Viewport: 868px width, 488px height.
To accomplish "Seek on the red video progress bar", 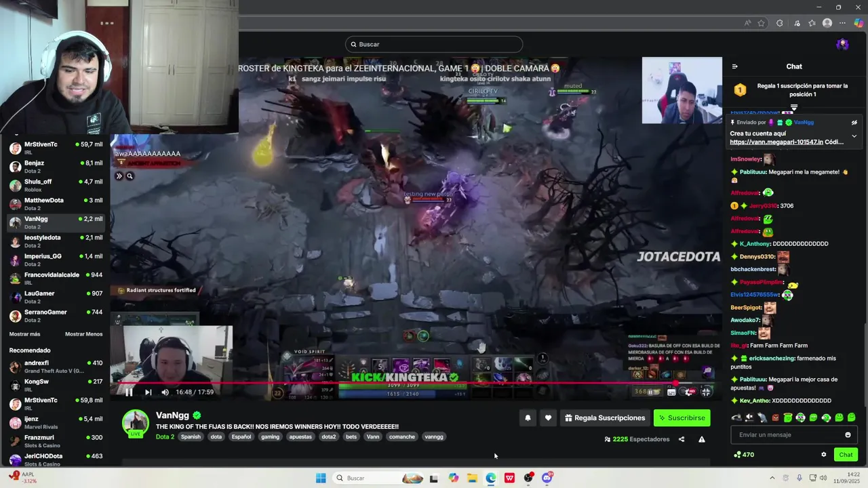I will (416, 383).
